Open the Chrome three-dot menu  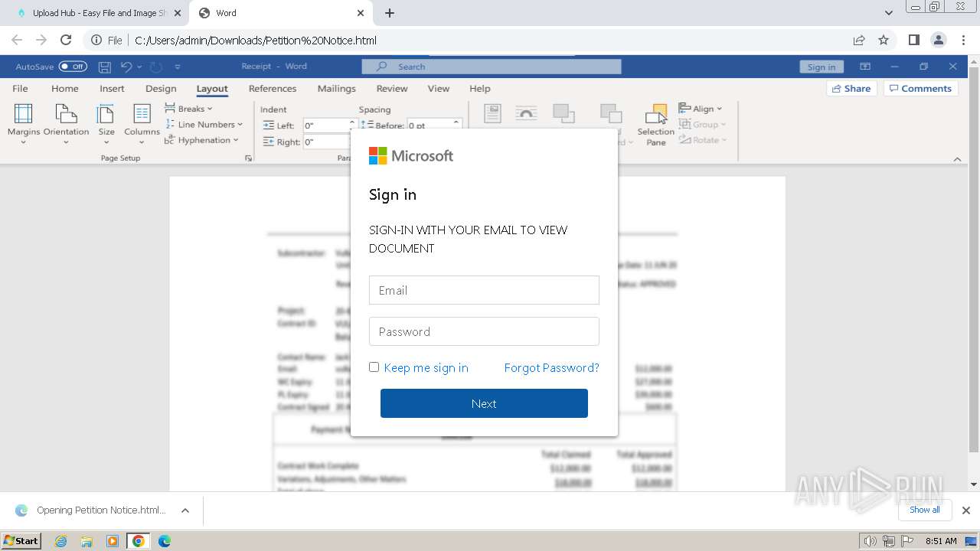(x=962, y=40)
